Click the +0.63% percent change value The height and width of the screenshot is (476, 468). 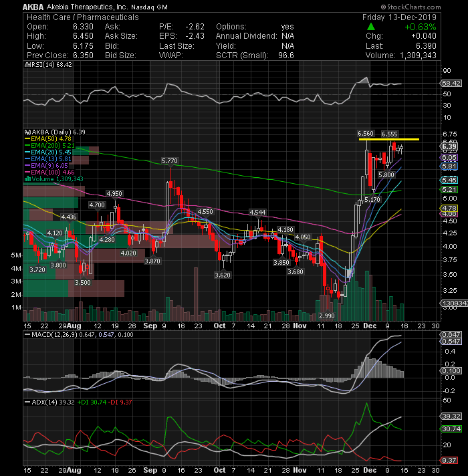pyautogui.click(x=421, y=27)
